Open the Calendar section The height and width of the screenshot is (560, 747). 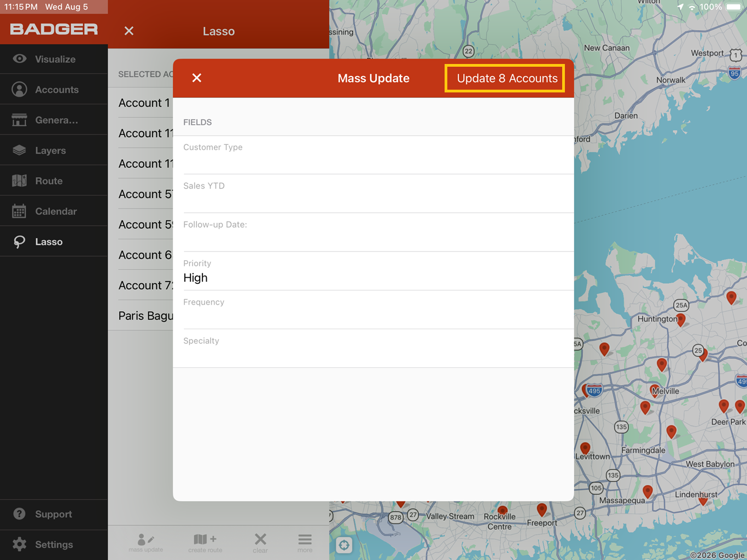pyautogui.click(x=54, y=211)
